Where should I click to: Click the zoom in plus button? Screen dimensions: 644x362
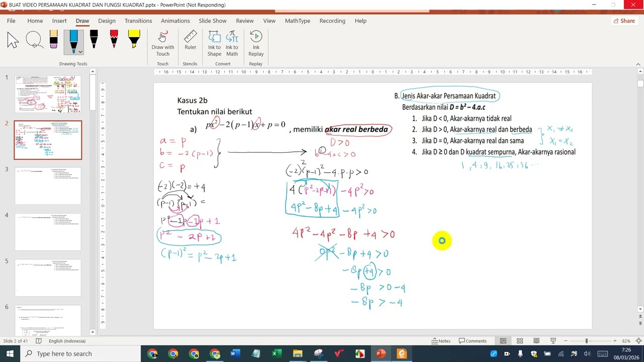pos(615,341)
